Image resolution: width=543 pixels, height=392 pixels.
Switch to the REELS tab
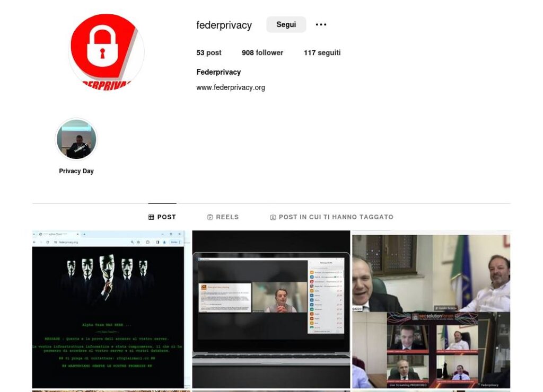(x=223, y=217)
